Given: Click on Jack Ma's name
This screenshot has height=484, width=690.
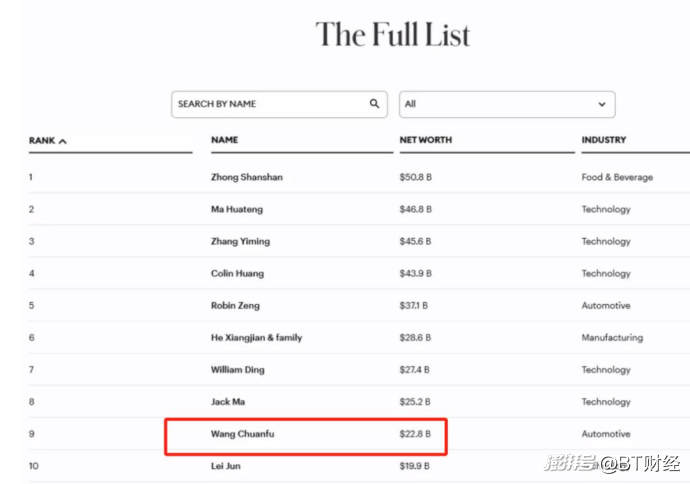Looking at the screenshot, I should (228, 401).
